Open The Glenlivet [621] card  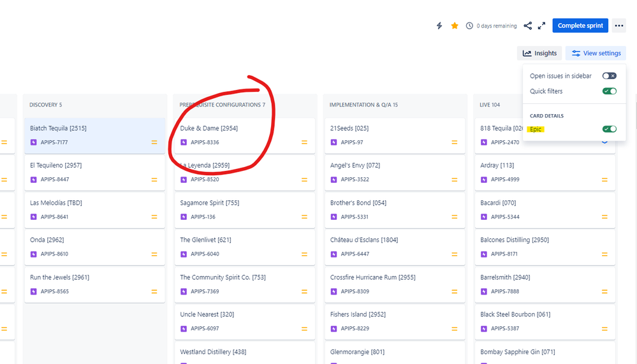[245, 247]
